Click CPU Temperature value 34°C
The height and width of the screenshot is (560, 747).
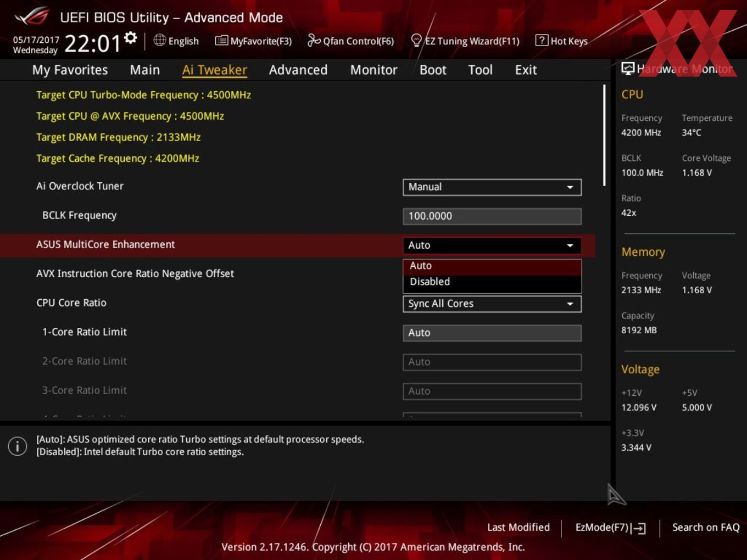[x=692, y=132]
